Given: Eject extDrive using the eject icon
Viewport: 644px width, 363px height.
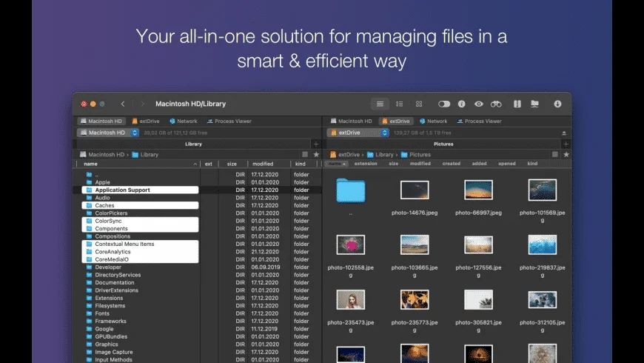Looking at the screenshot, I should click(564, 133).
